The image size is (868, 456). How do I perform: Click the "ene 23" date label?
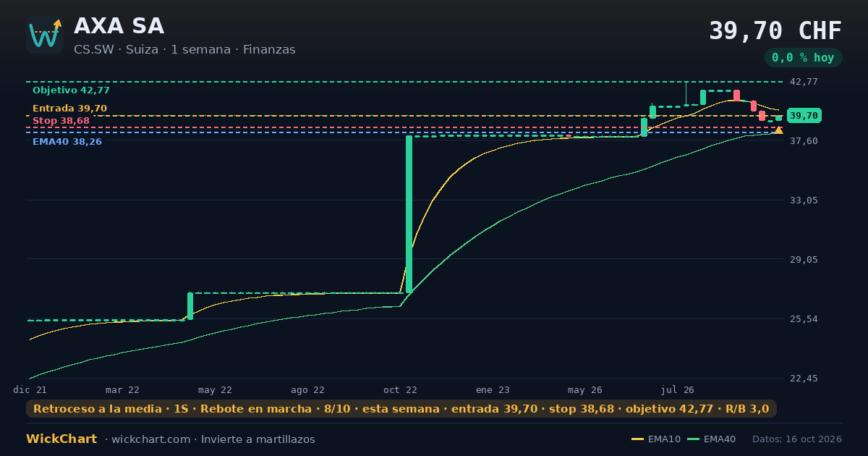[x=493, y=389]
